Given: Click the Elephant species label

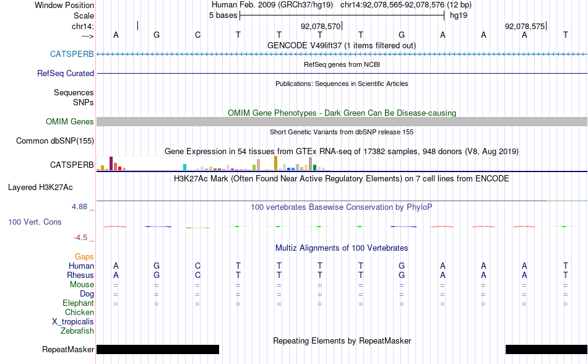Looking at the screenshot, I should (x=78, y=303).
